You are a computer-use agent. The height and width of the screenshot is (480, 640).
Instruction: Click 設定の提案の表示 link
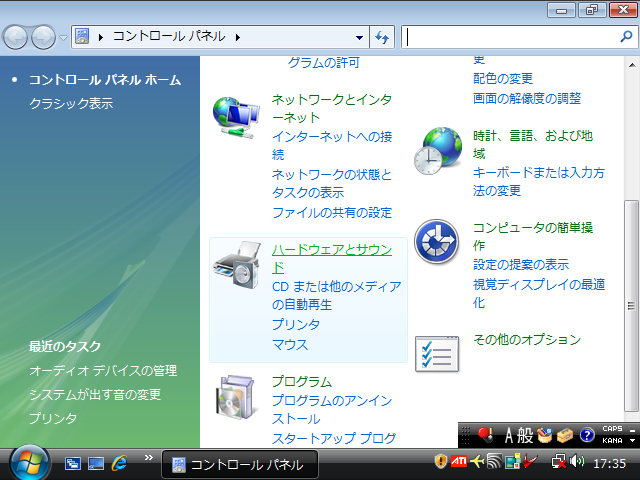(x=521, y=264)
